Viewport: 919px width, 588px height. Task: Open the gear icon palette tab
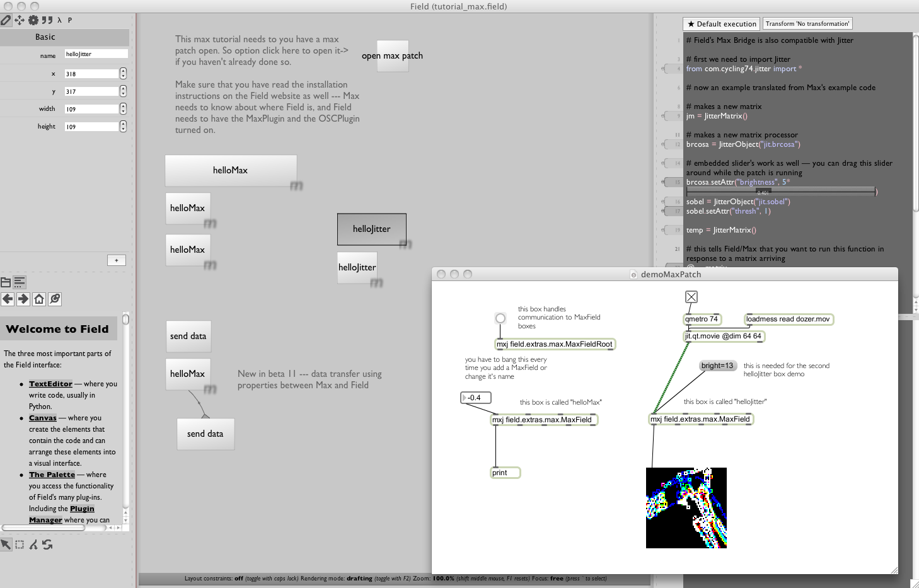33,20
